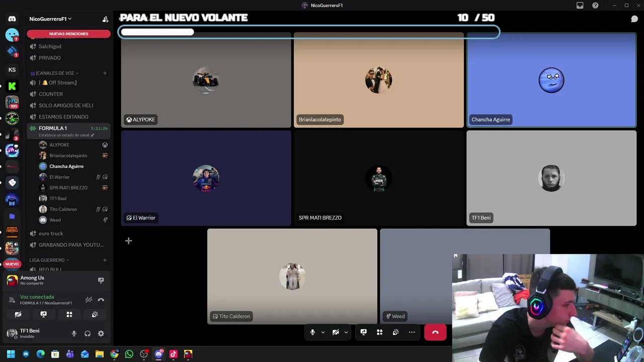Open the server folder icon
The image size is (644, 362).
click(12, 216)
